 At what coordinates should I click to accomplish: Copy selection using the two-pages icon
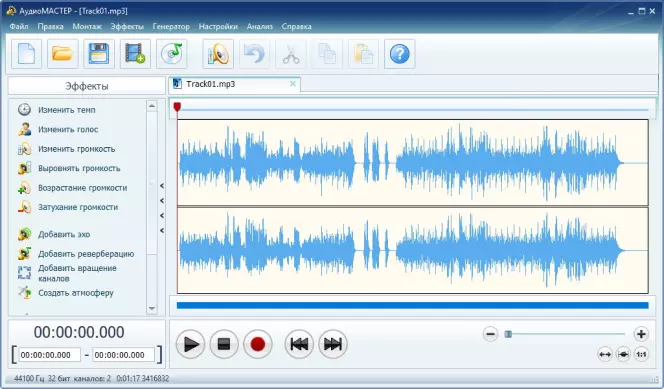327,54
